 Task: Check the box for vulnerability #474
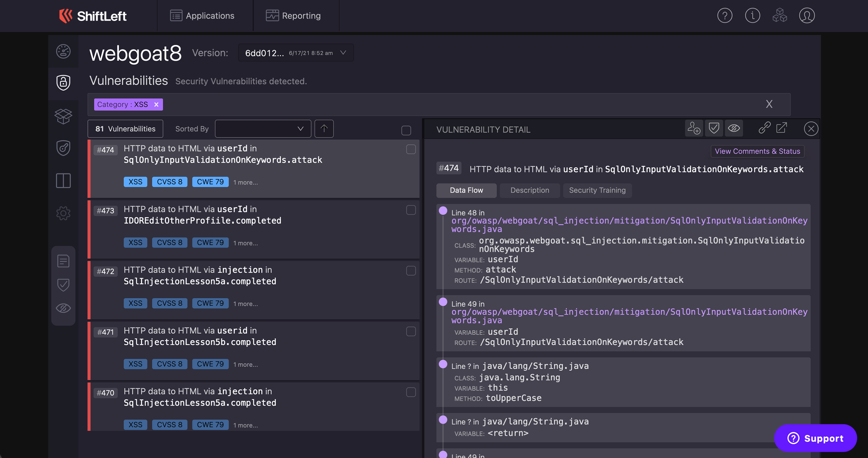(x=411, y=149)
